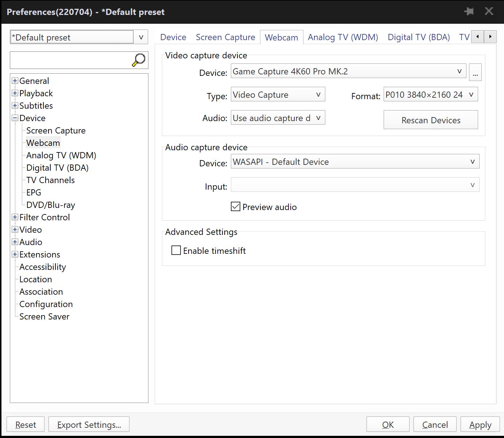Click the magnifying glass search icon

139,60
